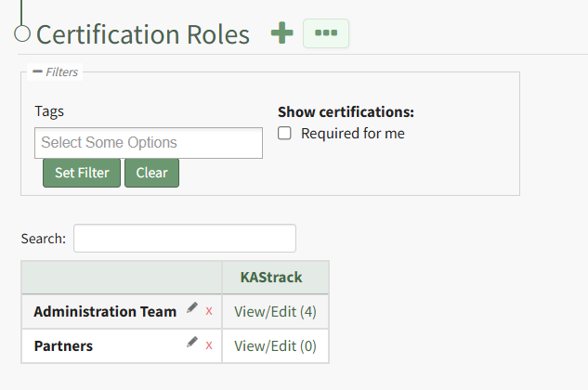588x390 pixels.
Task: Click the KAStrack column header
Action: pyautogui.click(x=276, y=278)
